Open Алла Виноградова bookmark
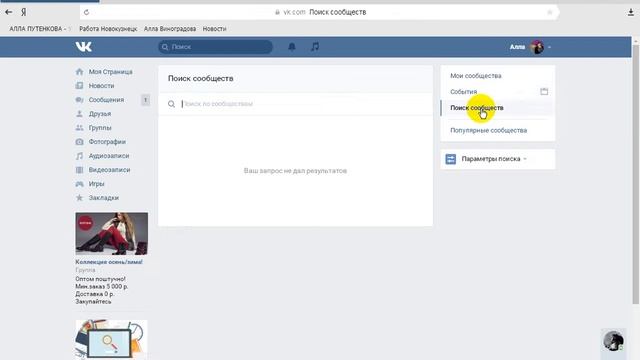Screen dimensions: 640x360 click(170, 29)
